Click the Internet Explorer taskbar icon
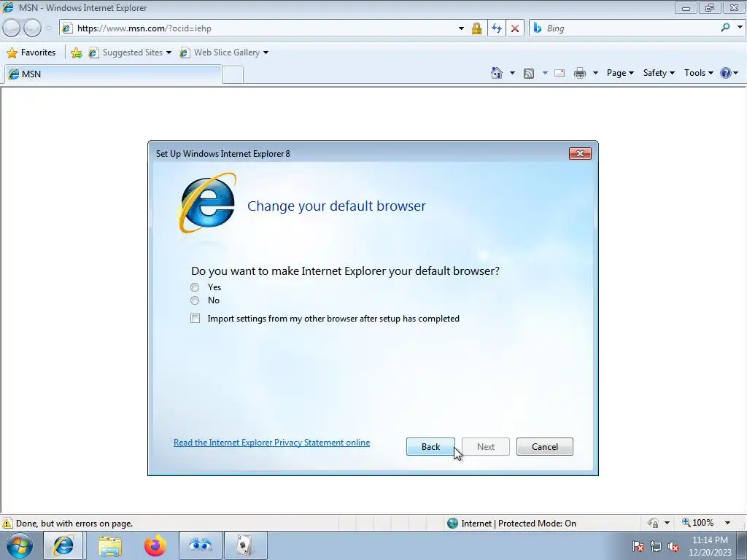747x560 pixels. pos(63,545)
